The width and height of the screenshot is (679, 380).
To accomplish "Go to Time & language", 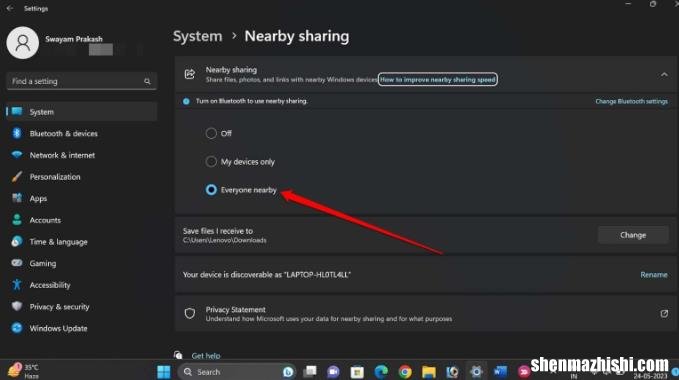I will pyautogui.click(x=81, y=242).
